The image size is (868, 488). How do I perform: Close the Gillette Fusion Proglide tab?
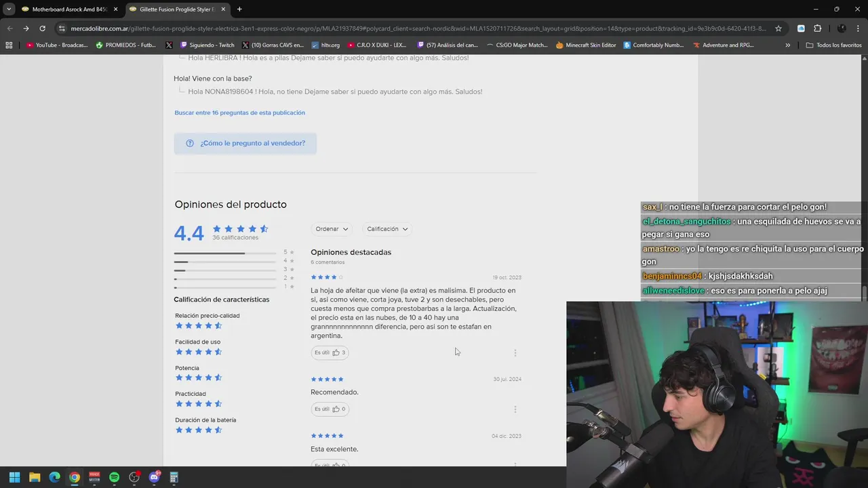(223, 9)
